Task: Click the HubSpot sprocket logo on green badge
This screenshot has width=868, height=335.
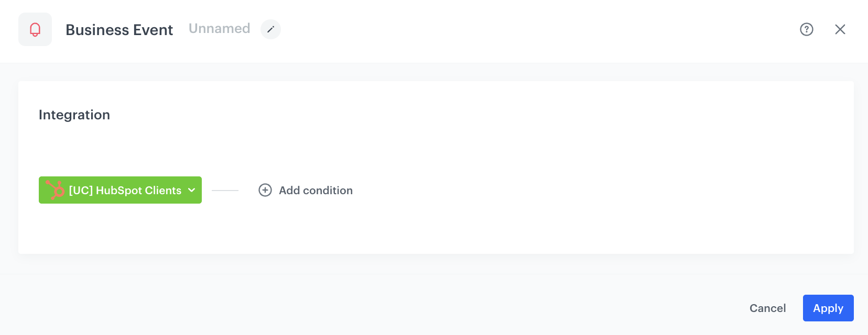Action: [x=55, y=190]
